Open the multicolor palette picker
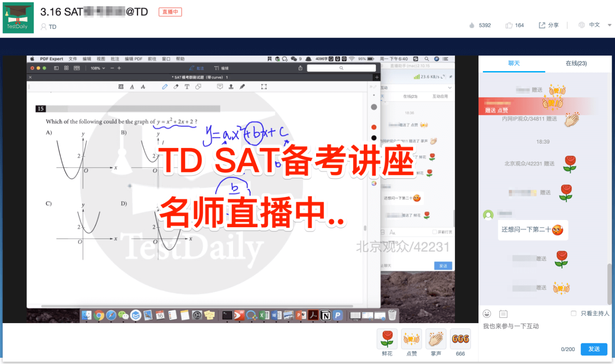This screenshot has width=615, height=364. (374, 183)
